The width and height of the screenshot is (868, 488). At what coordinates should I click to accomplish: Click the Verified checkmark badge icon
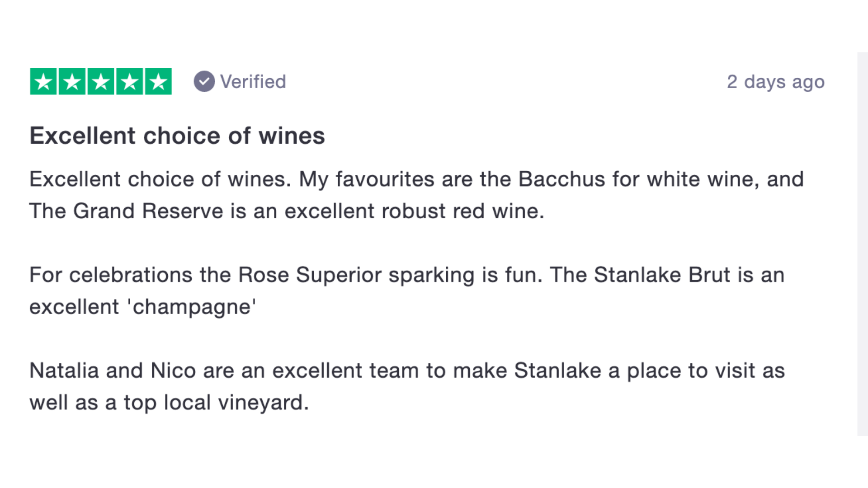tap(204, 81)
